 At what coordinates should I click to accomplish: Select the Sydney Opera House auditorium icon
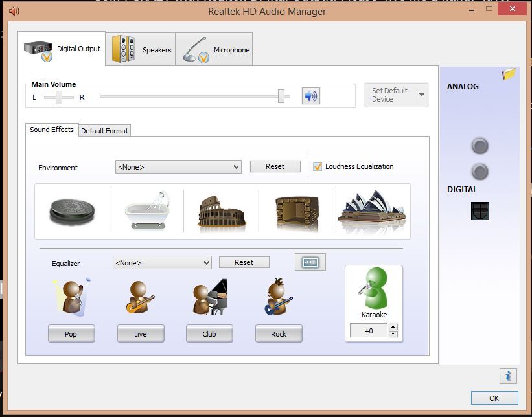coord(372,210)
